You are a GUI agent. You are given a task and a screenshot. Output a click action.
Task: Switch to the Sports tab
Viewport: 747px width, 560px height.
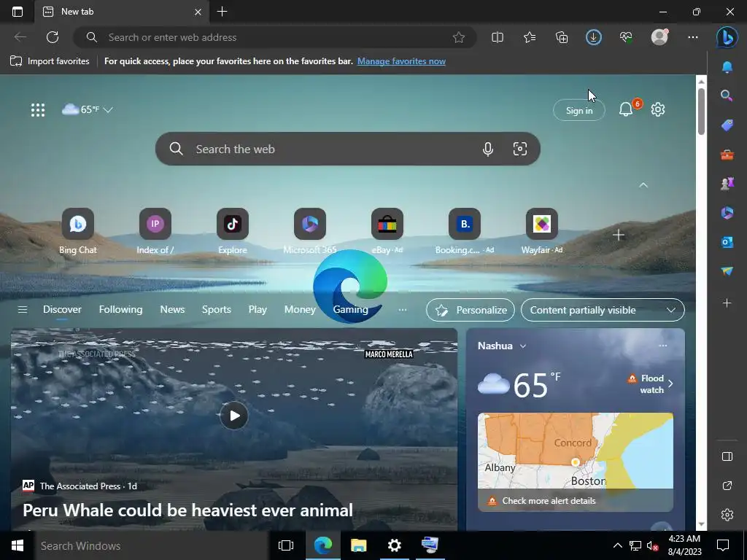point(216,309)
